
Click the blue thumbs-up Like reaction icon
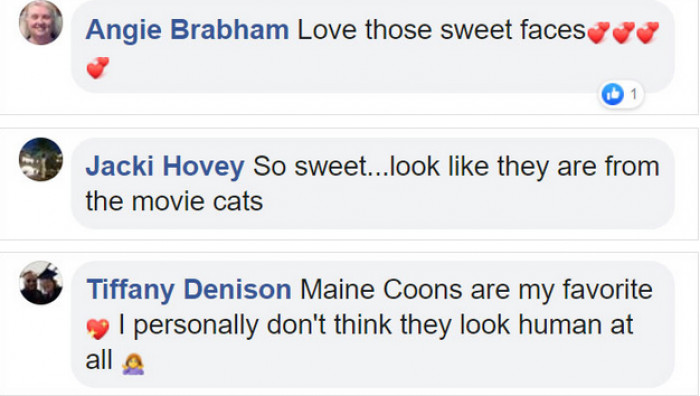coord(612,94)
